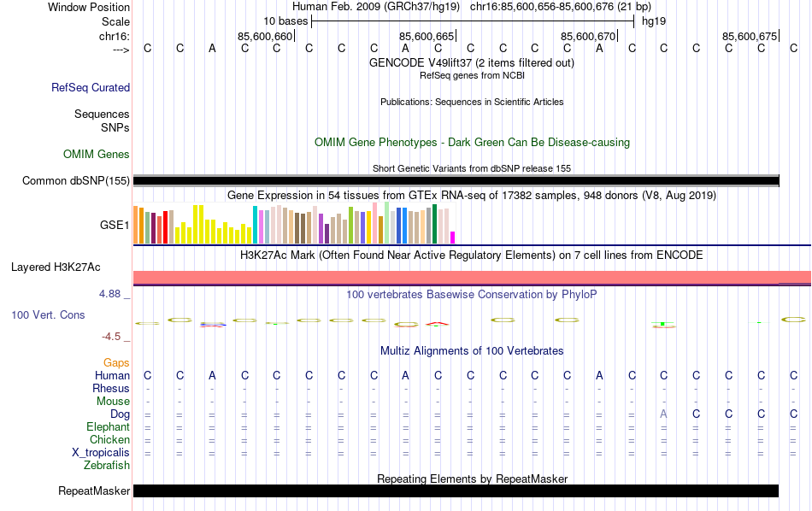Select the Dog species label
Image resolution: width=812 pixels, height=511 pixels.
click(121, 414)
